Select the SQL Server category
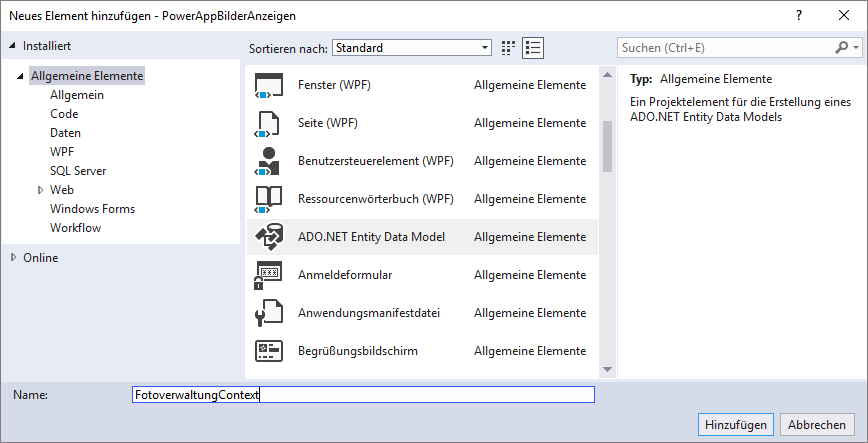Screen dimensions: 868x443 pyautogui.click(x=78, y=171)
